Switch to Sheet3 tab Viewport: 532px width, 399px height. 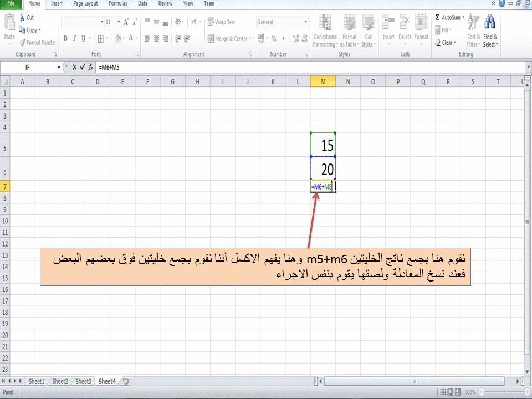[84, 381]
